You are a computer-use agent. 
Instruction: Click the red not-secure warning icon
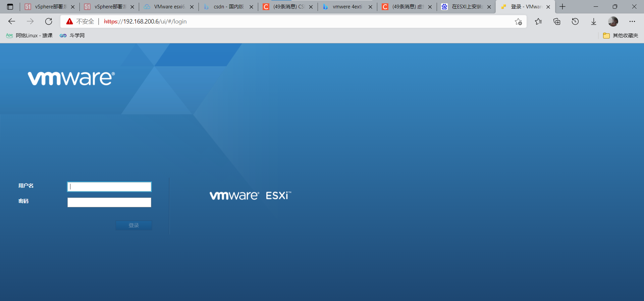point(69,21)
